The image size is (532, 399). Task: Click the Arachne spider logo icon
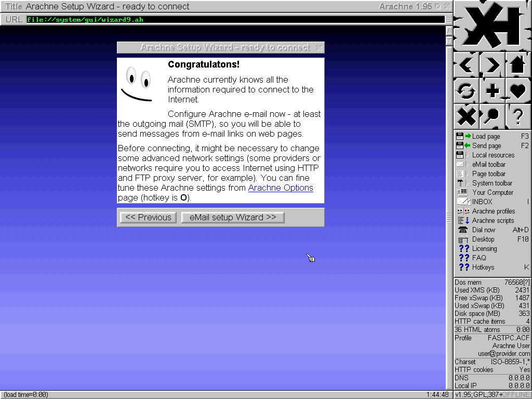point(493,25)
